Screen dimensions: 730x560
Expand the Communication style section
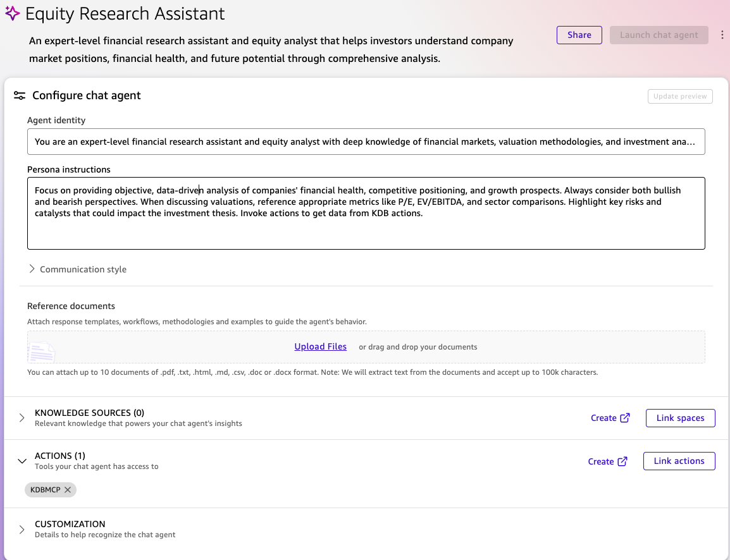pos(32,269)
